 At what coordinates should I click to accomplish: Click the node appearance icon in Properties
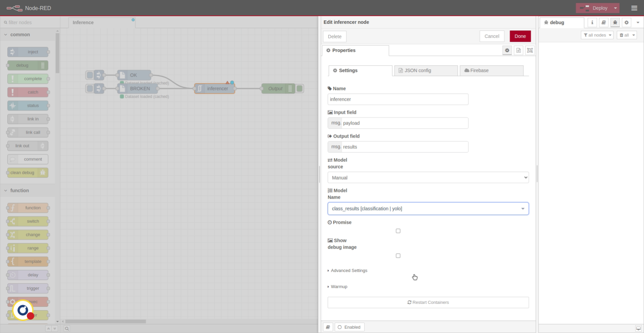coord(530,50)
